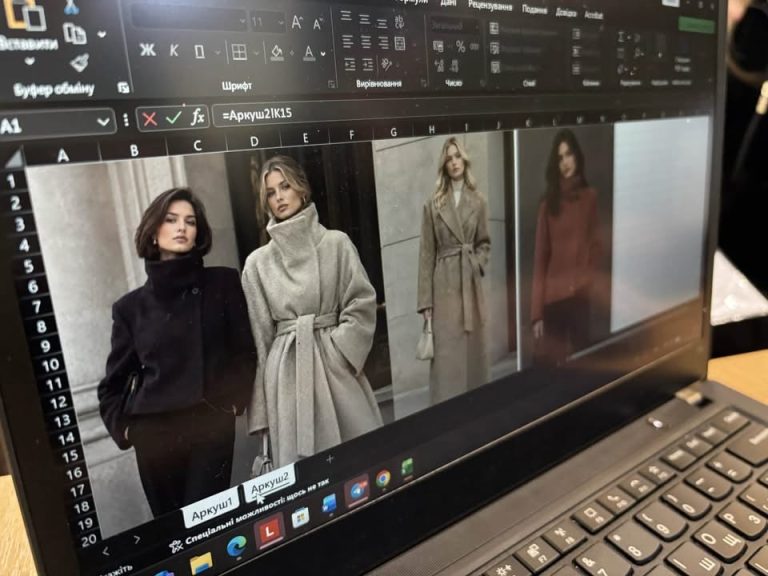Decrease font size with the smaller A icon
Image resolution: width=768 pixels, height=576 pixels.
(x=318, y=23)
